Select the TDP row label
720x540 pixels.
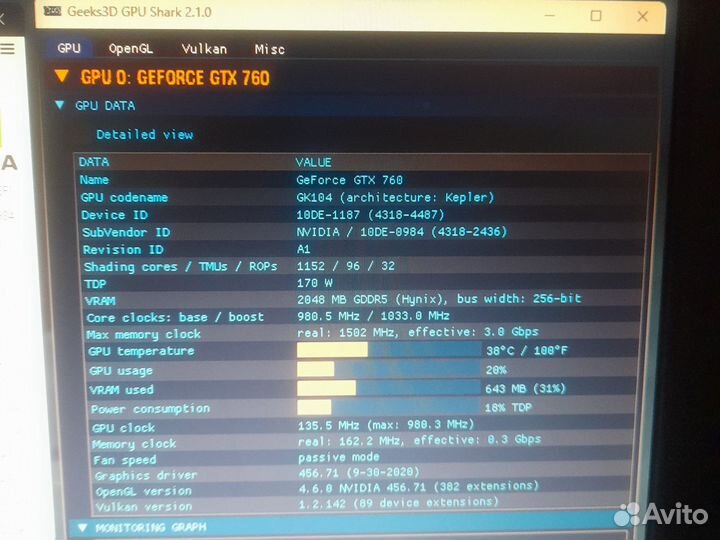(x=95, y=284)
